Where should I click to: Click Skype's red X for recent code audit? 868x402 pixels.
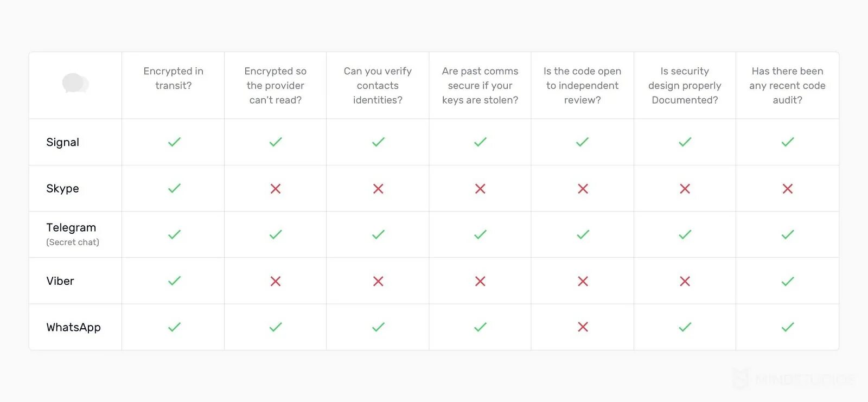click(x=788, y=189)
